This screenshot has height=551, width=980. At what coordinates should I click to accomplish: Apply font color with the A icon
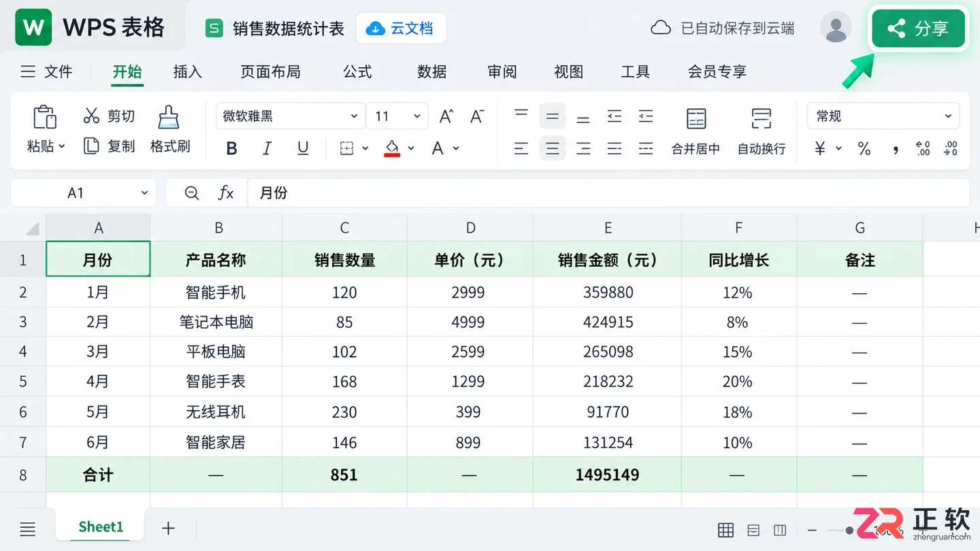[438, 148]
